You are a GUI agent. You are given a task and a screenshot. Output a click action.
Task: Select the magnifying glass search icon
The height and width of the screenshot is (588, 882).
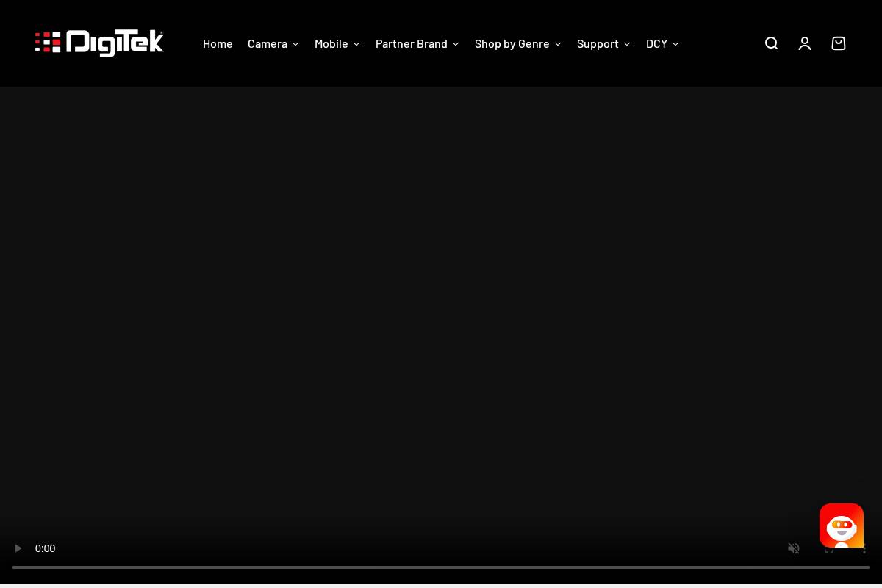pos(771,43)
